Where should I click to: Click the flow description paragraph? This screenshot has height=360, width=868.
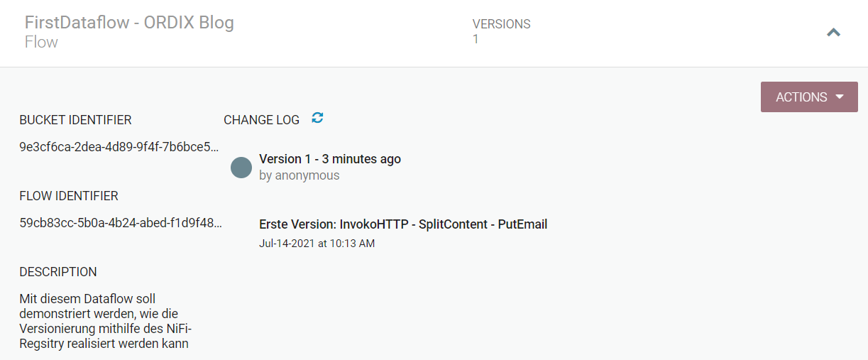tap(106, 321)
